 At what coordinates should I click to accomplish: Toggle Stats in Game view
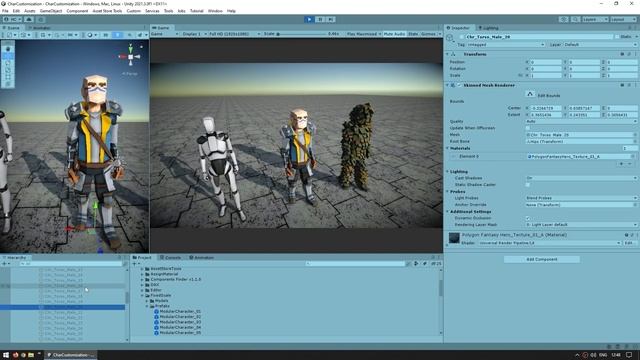point(413,34)
